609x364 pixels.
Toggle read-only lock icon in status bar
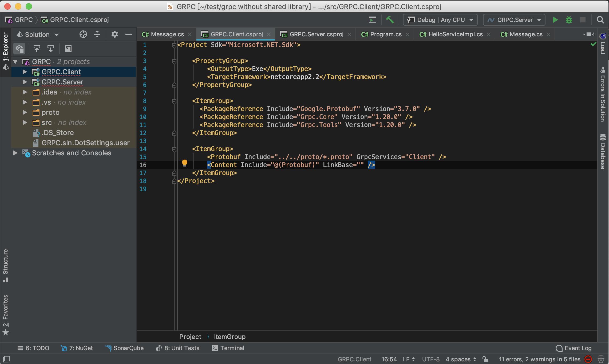pos(485,359)
